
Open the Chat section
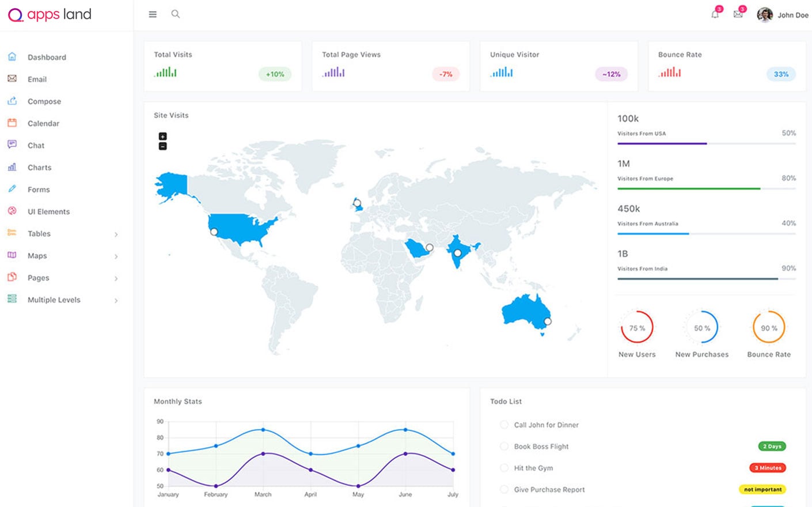coord(36,145)
